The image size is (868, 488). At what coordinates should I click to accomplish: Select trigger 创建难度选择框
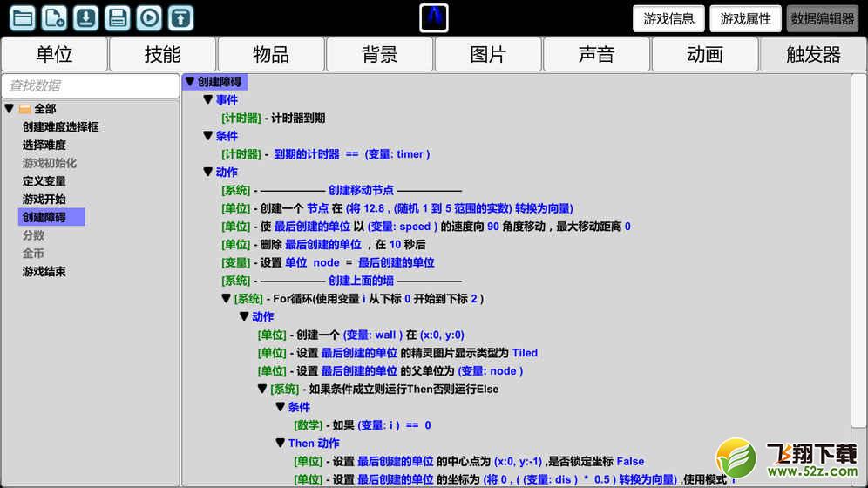click(60, 126)
